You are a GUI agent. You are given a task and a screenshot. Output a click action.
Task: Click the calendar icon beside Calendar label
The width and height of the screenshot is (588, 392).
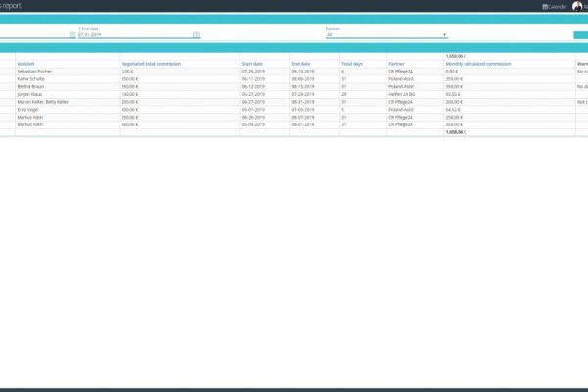(545, 7)
